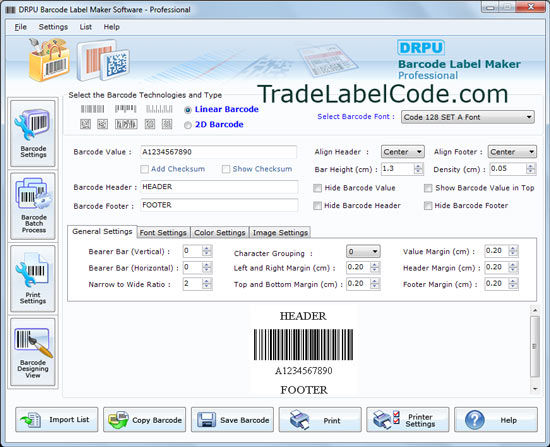This screenshot has height=447, width=550.
Task: Click into the Barcode Footer field
Action: (219, 205)
